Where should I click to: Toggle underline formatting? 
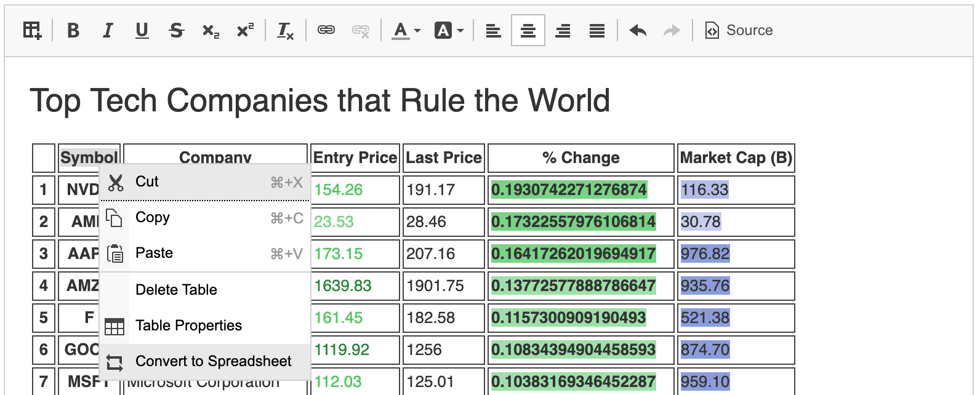coord(142,30)
